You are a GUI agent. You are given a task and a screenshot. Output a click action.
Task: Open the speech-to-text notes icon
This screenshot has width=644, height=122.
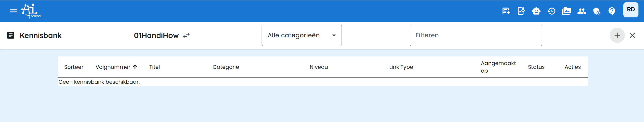click(x=521, y=11)
